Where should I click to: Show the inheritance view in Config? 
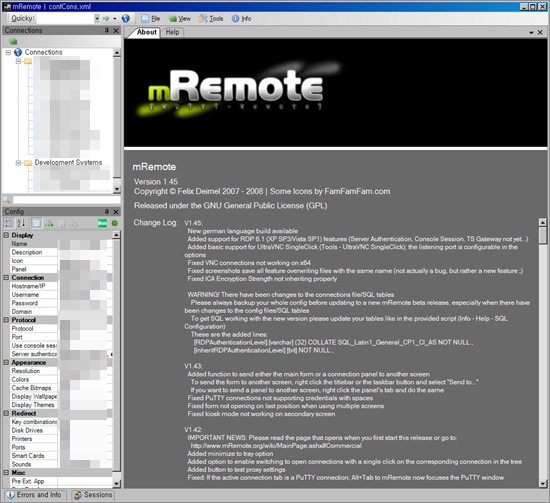(49, 223)
